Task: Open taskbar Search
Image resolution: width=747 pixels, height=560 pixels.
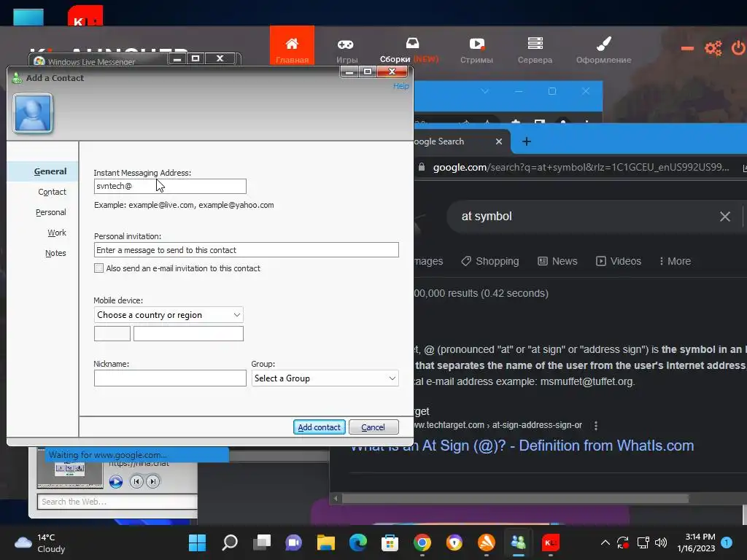Action: coord(230,542)
